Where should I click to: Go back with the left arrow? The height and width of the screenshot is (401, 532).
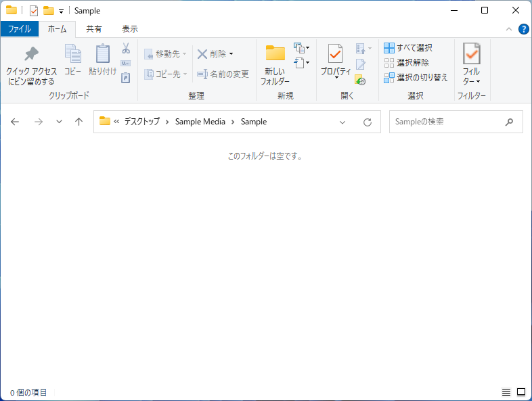pos(15,122)
